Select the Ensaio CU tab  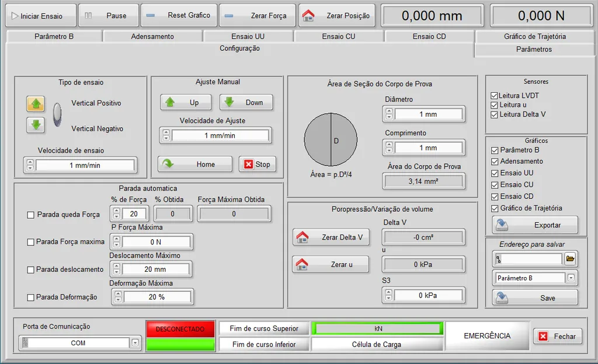coord(339,37)
